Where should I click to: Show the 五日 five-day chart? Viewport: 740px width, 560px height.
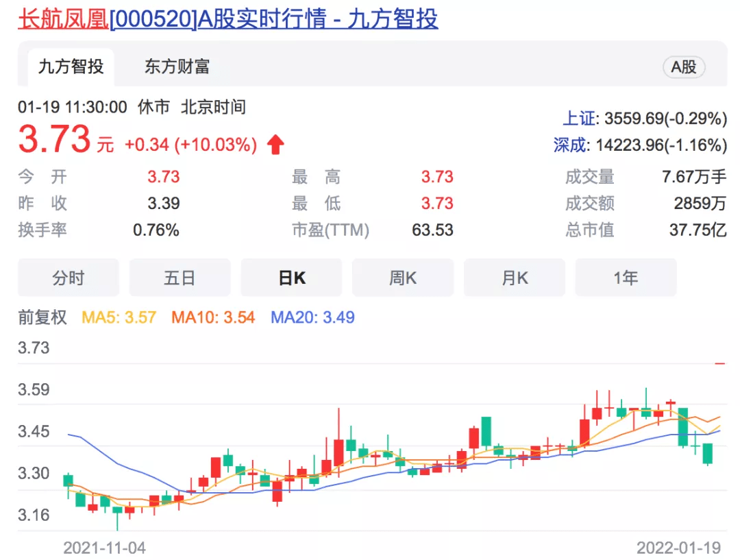[x=180, y=278]
